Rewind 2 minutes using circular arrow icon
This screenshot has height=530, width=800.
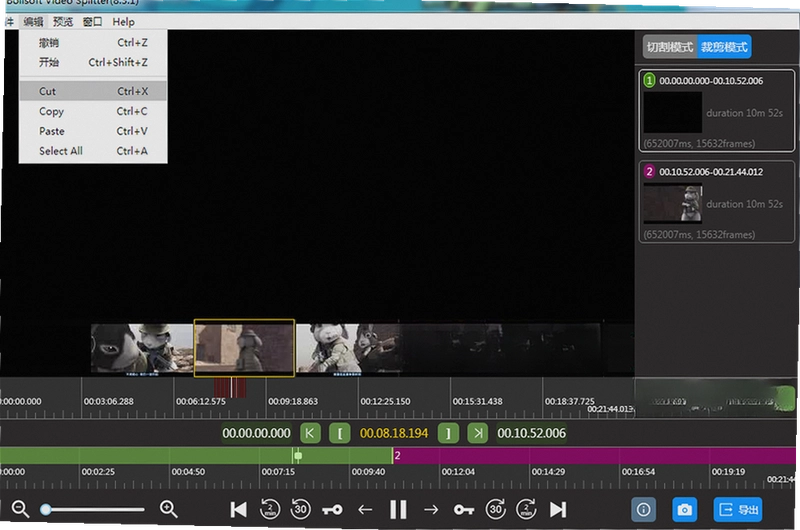pyautogui.click(x=270, y=509)
